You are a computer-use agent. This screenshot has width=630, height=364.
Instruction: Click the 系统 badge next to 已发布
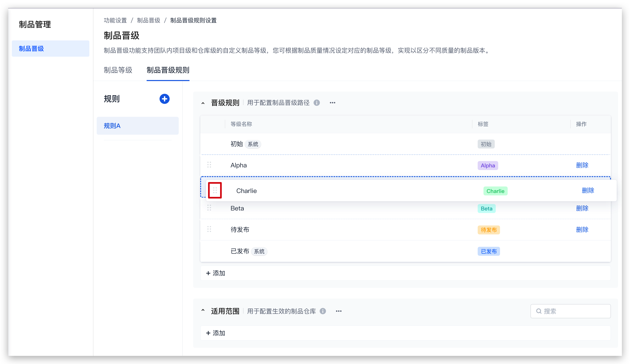click(259, 251)
